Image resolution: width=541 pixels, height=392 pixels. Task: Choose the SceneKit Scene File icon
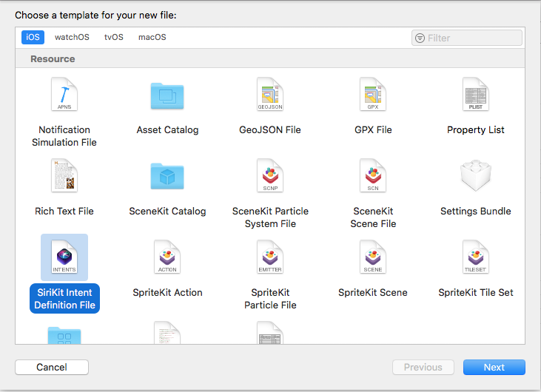(x=373, y=177)
